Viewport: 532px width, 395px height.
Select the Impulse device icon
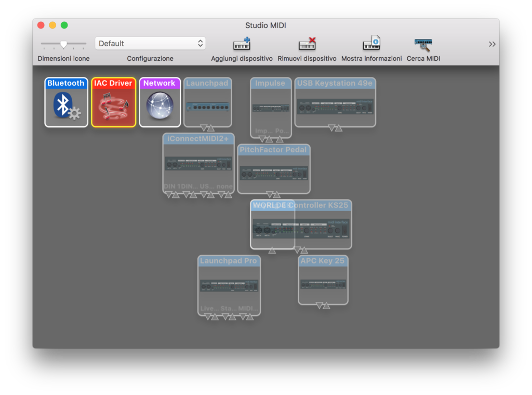click(x=270, y=104)
